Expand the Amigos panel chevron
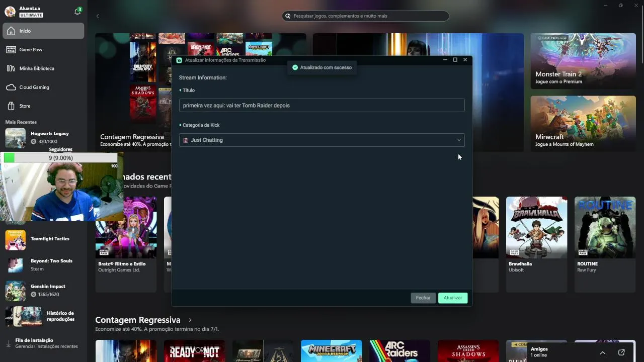 pyautogui.click(x=602, y=352)
